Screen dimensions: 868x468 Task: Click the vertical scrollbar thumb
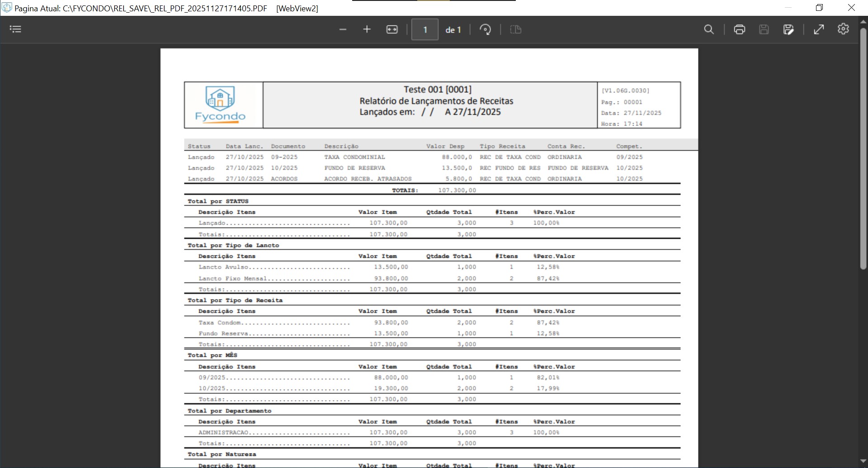(863, 149)
